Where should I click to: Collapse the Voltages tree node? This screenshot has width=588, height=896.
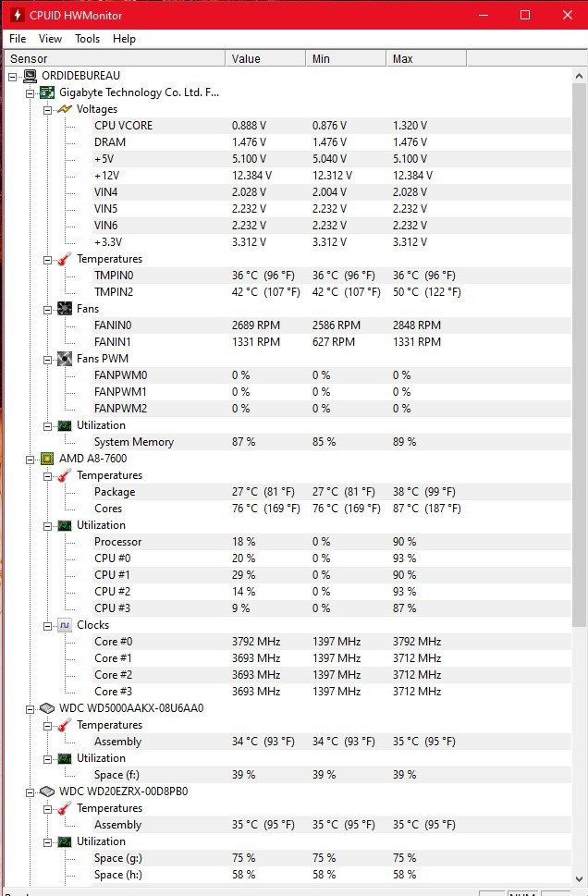click(x=47, y=109)
